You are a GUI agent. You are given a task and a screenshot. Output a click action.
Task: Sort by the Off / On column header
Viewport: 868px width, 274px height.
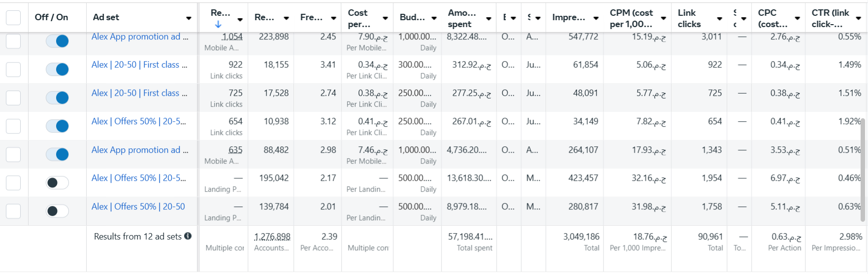pyautogui.click(x=51, y=17)
